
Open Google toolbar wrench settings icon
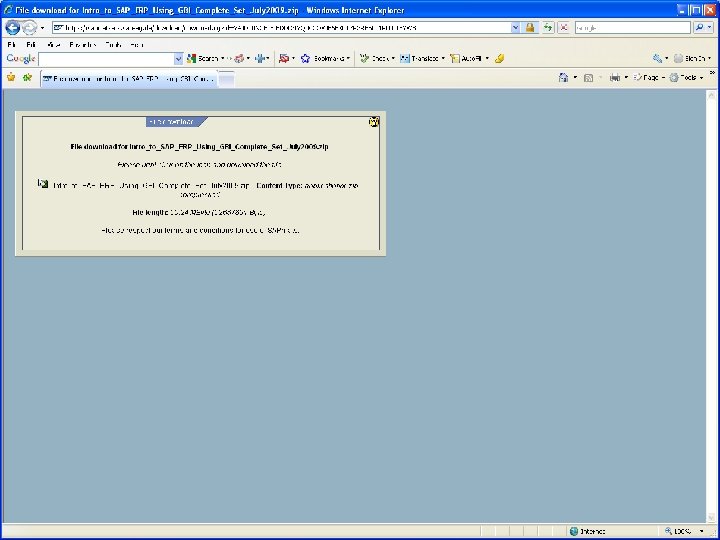(x=658, y=58)
